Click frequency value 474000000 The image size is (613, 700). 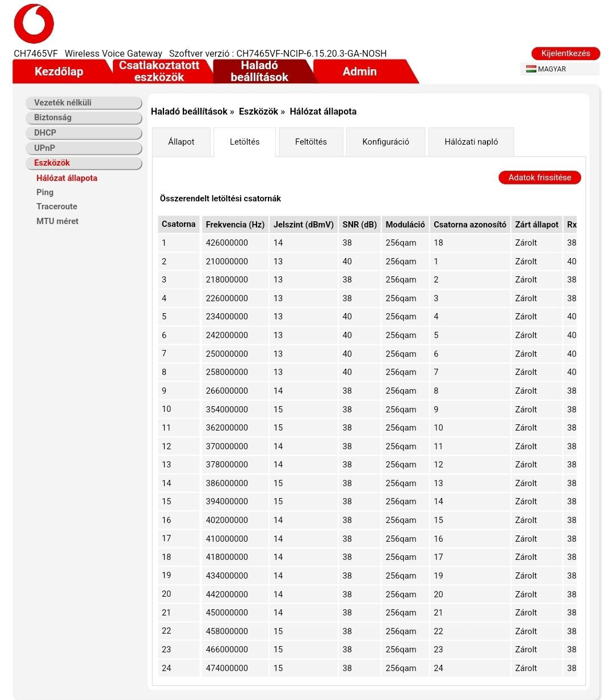227,668
